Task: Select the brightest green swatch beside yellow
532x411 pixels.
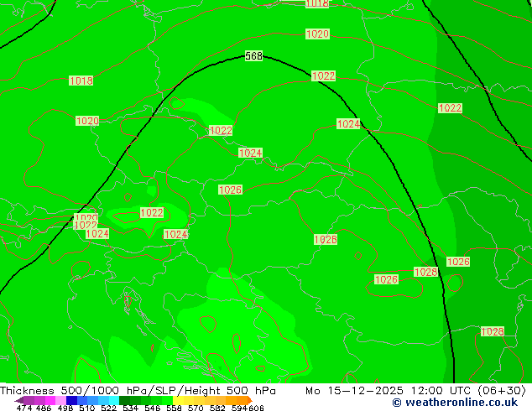Action: click(167, 400)
